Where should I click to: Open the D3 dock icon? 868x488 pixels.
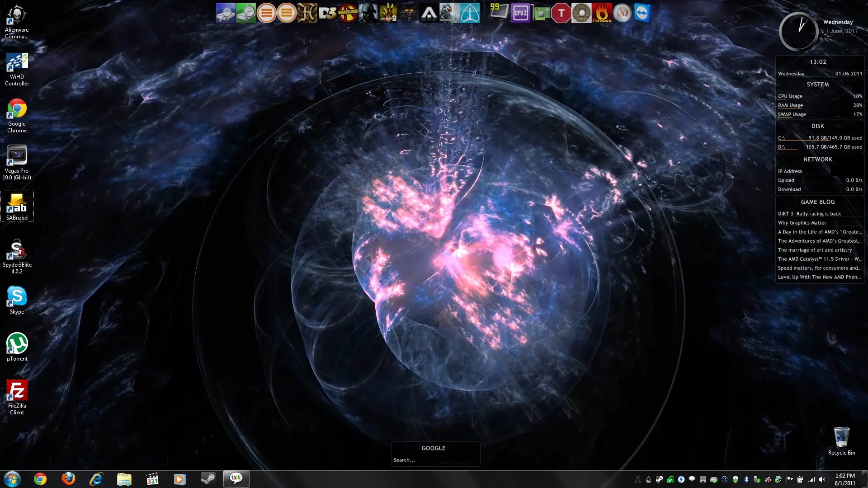pos(327,13)
